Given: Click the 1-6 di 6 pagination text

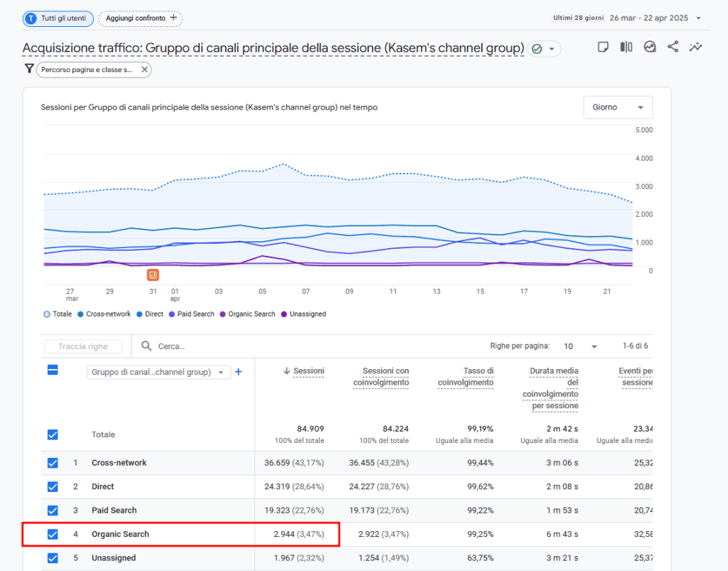Looking at the screenshot, I should pos(635,346).
